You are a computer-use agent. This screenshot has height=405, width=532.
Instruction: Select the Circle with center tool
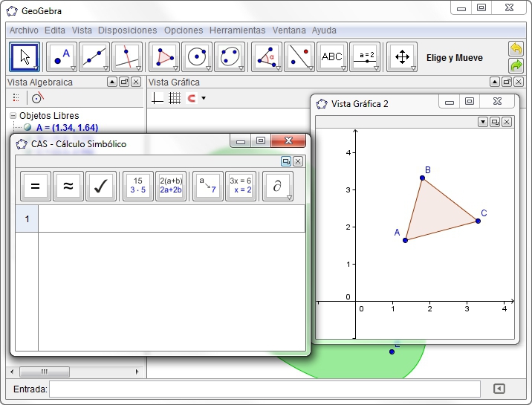(197, 57)
